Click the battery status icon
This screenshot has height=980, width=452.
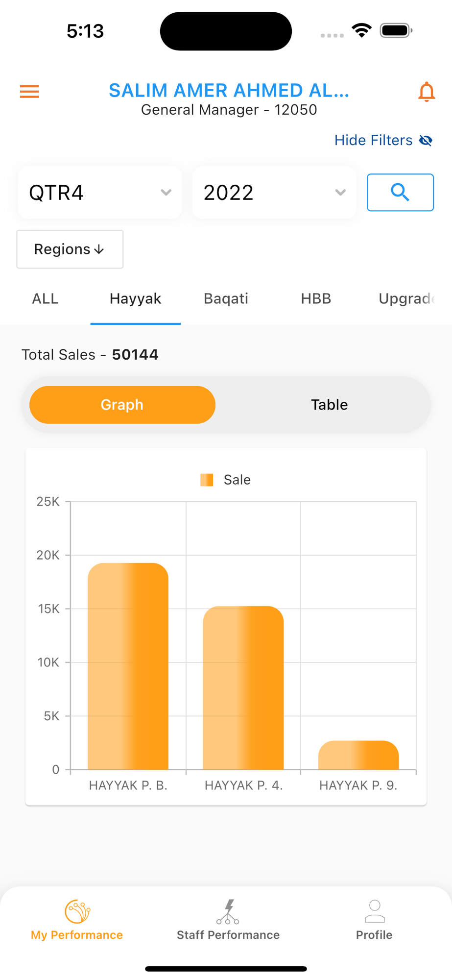(x=396, y=30)
